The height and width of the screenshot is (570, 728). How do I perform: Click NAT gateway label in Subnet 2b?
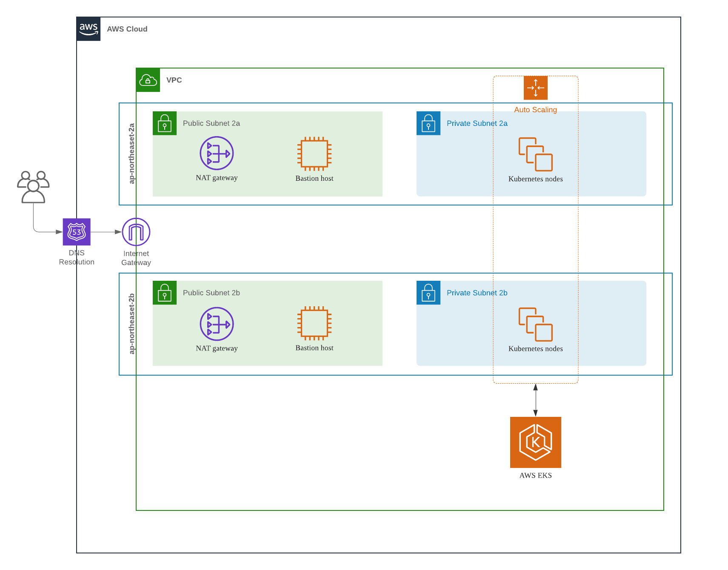click(x=217, y=348)
